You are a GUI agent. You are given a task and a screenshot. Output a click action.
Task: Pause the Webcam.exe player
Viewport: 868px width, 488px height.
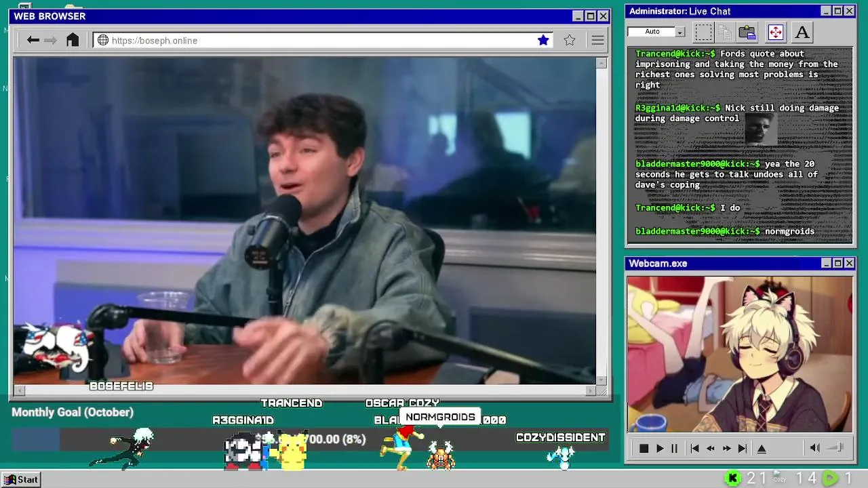[x=674, y=448]
